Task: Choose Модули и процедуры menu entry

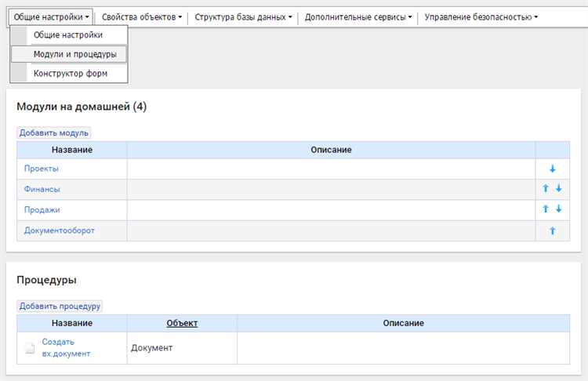Action: pos(69,54)
